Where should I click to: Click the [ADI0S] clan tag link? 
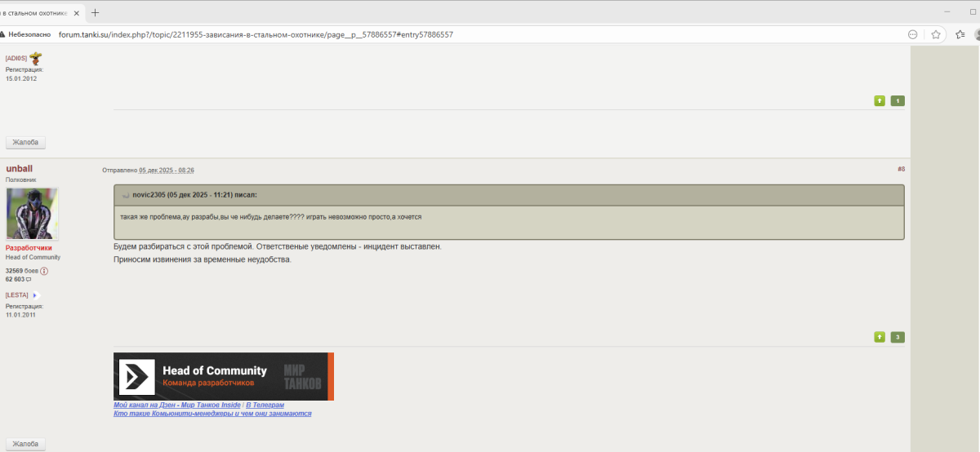pos(16,58)
